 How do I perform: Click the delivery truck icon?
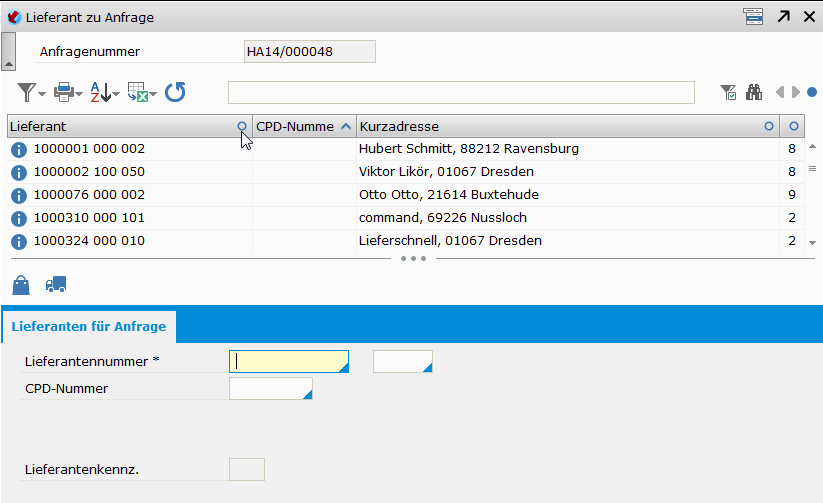[x=56, y=285]
